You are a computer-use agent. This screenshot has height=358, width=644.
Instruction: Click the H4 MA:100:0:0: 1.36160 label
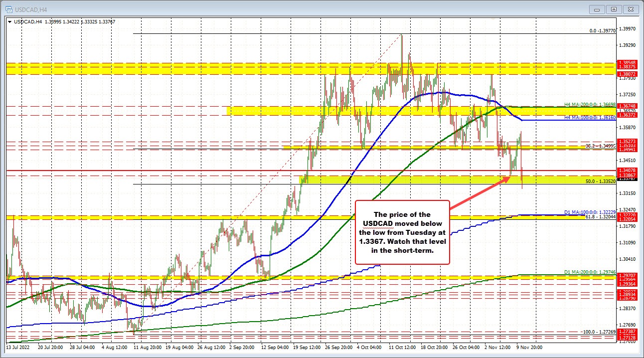(x=590, y=117)
